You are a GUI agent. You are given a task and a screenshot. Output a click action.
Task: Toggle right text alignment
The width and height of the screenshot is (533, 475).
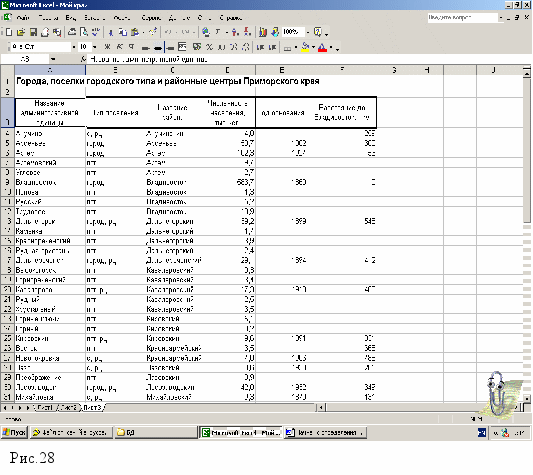(170, 47)
